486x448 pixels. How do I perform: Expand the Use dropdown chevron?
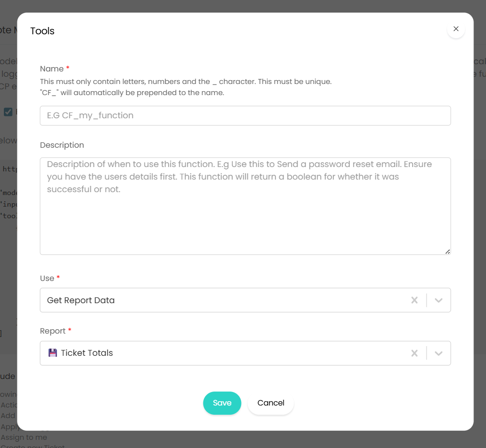click(439, 300)
